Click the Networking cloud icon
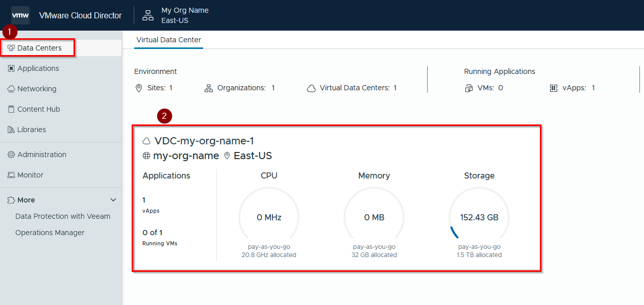Viewport: 644px width, 305px height. pyautogui.click(x=11, y=89)
